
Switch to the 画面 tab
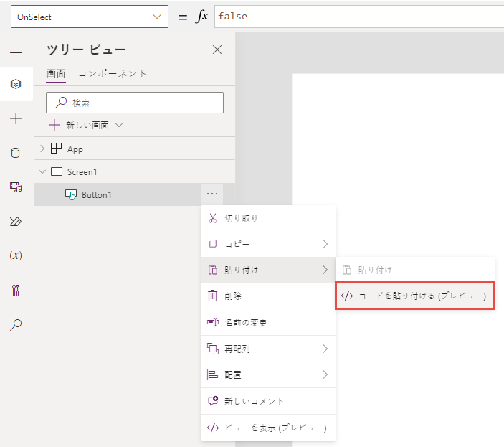56,74
